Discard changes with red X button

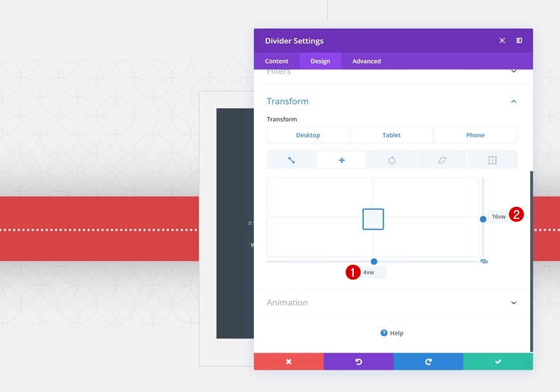pos(288,361)
